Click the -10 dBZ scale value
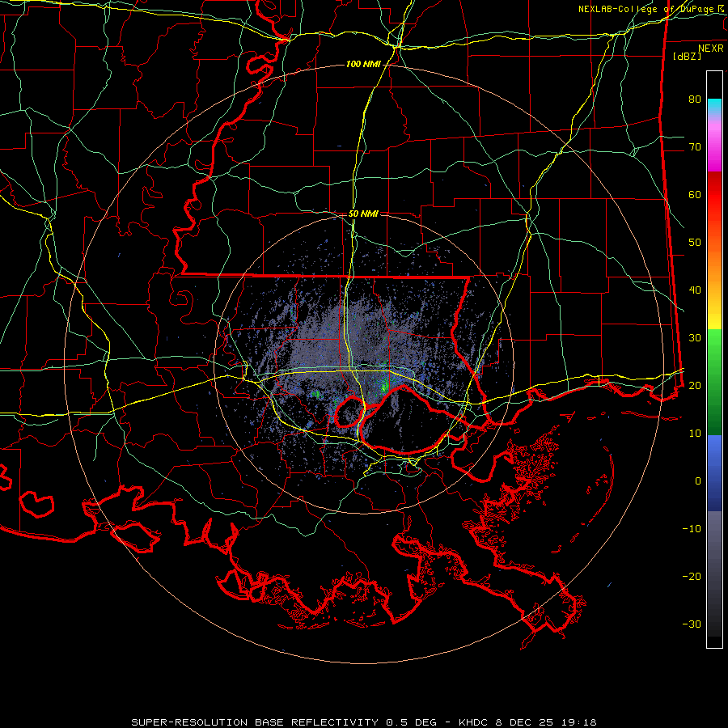The image size is (728, 728). (692, 528)
